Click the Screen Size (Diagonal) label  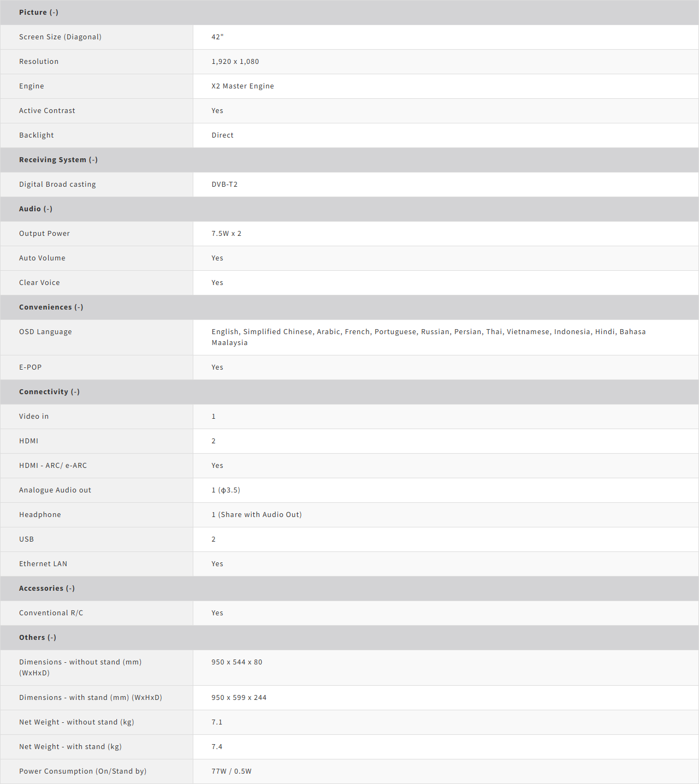[60, 37]
